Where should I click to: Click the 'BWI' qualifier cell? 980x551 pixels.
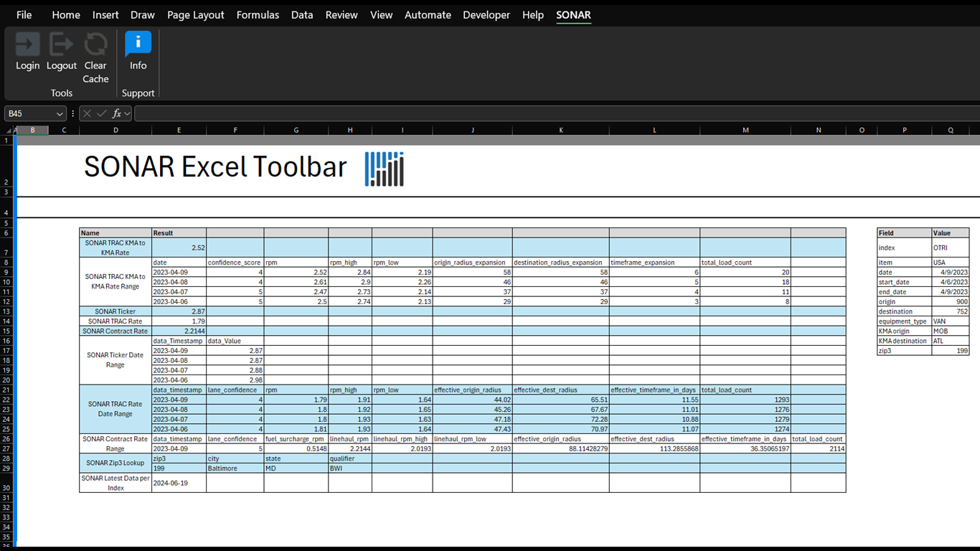pyautogui.click(x=350, y=468)
